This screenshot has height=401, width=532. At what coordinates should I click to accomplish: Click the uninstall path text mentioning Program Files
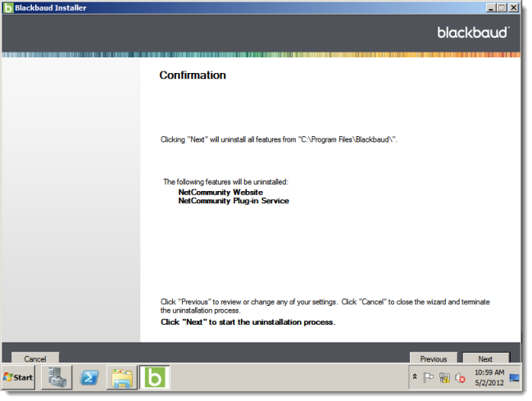279,139
